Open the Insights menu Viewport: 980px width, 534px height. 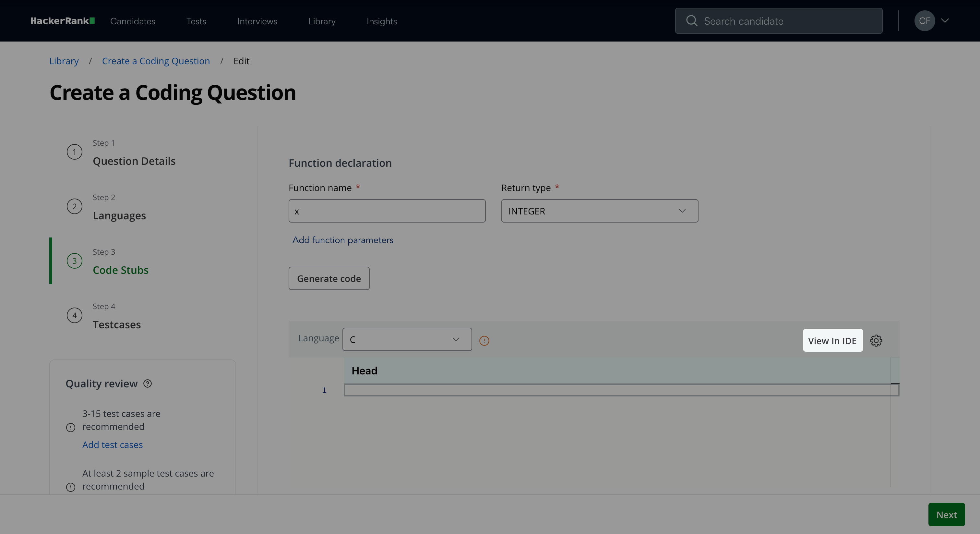coord(382,21)
